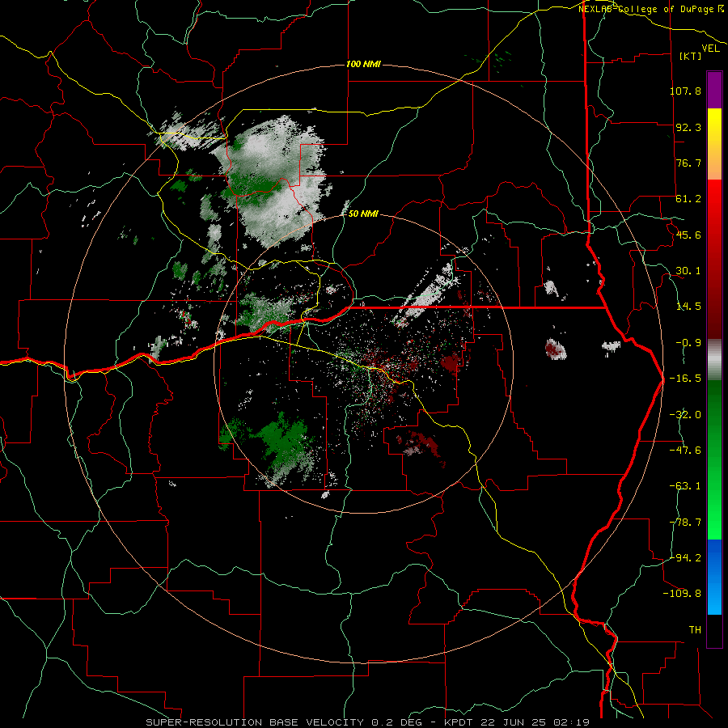Click the 76.7 legend value
Screen dimensions: 728x728
tap(688, 163)
